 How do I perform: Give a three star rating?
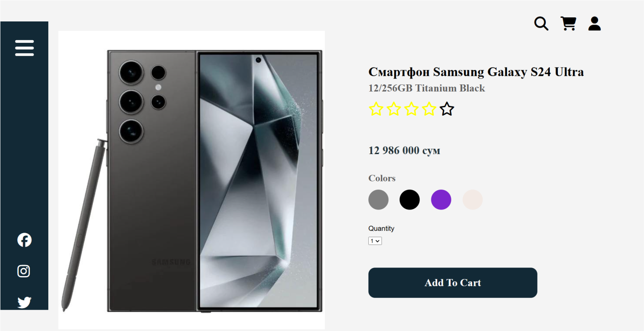(x=411, y=109)
